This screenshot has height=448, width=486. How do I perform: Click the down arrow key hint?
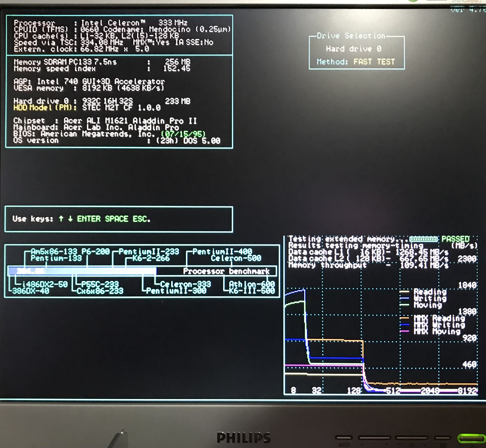70,219
